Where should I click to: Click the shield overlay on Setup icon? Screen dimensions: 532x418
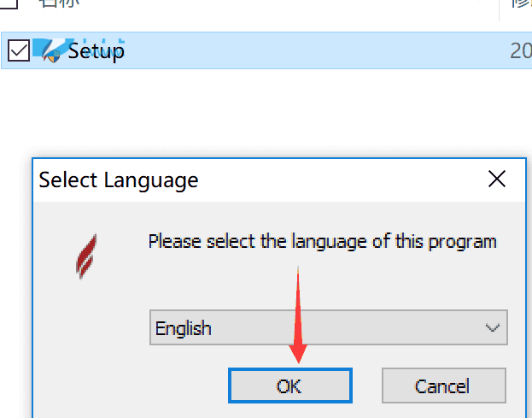54,57
